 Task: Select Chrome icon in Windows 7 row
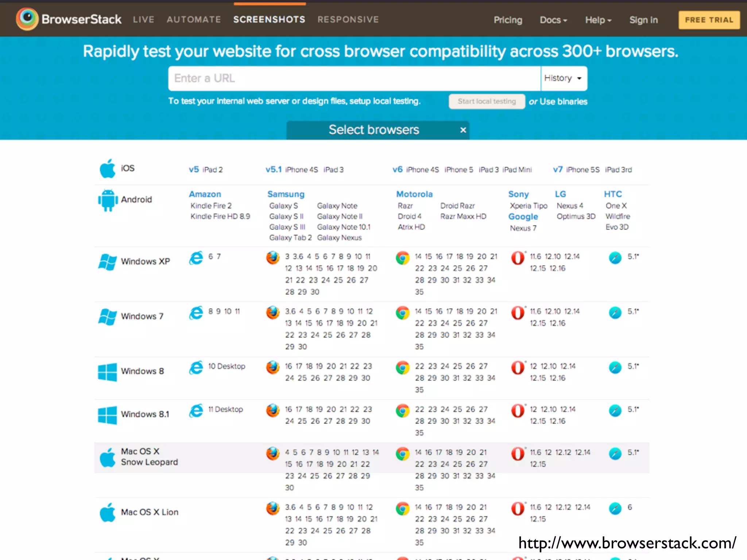(403, 312)
